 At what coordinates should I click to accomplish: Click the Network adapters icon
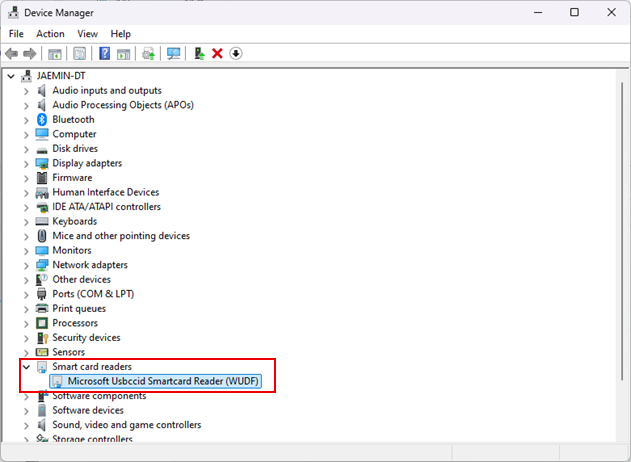pos(42,265)
